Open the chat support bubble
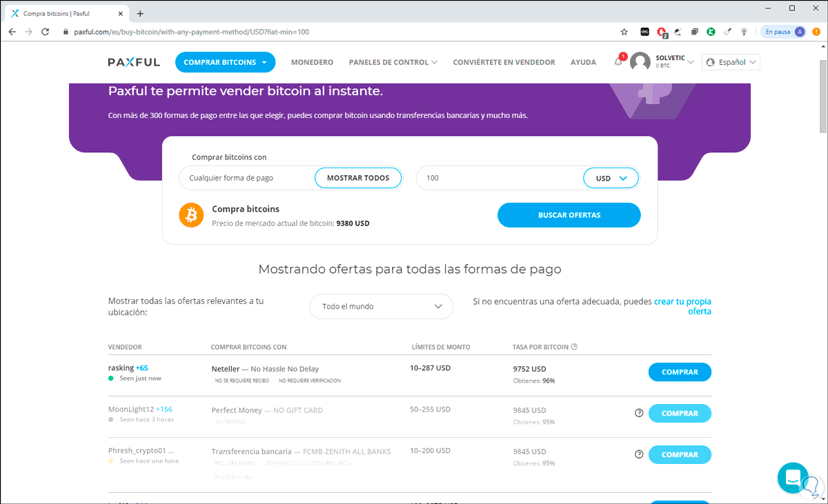The width and height of the screenshot is (828, 504). coord(793,478)
